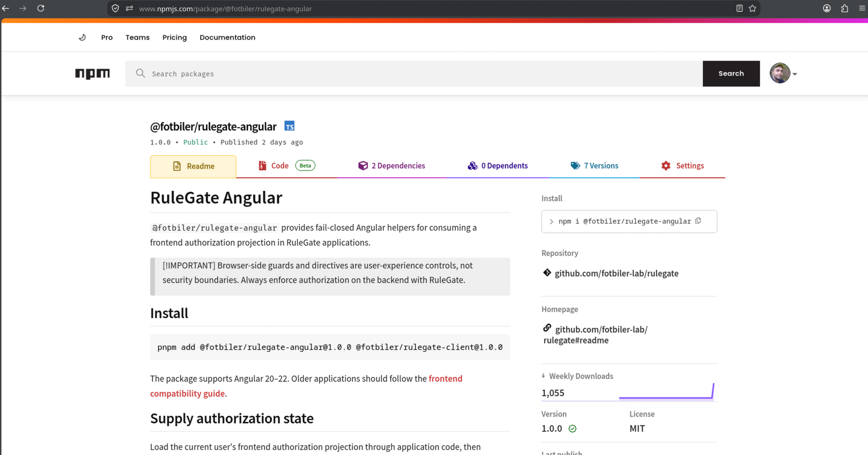
Task: Go to npm home via logo
Action: coord(93,73)
